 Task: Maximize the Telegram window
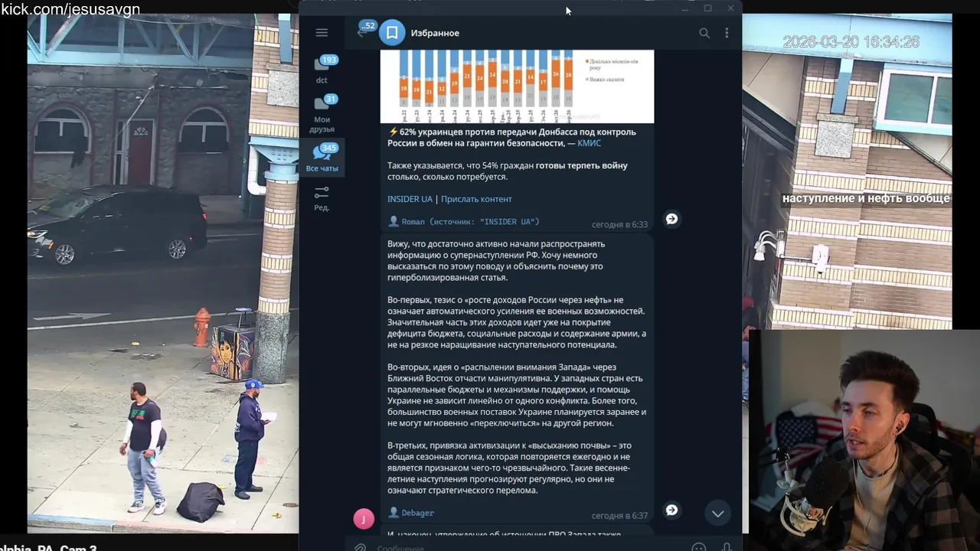pos(707,8)
